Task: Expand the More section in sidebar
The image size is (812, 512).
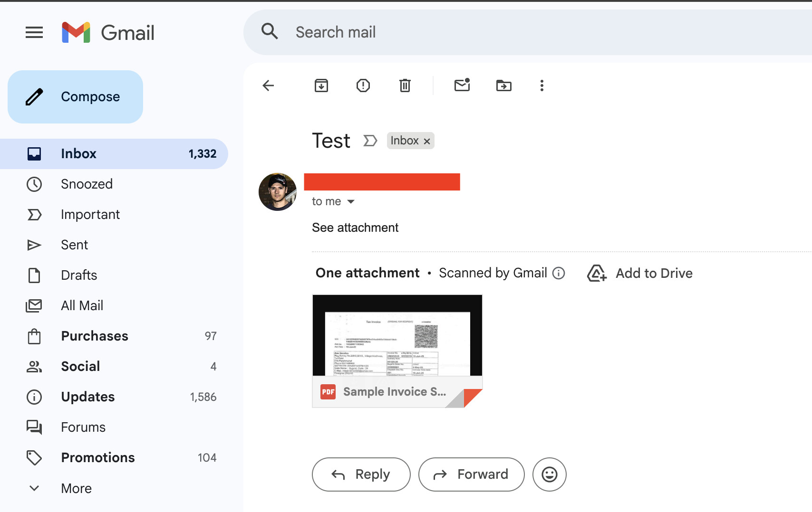Action: pyautogui.click(x=76, y=488)
